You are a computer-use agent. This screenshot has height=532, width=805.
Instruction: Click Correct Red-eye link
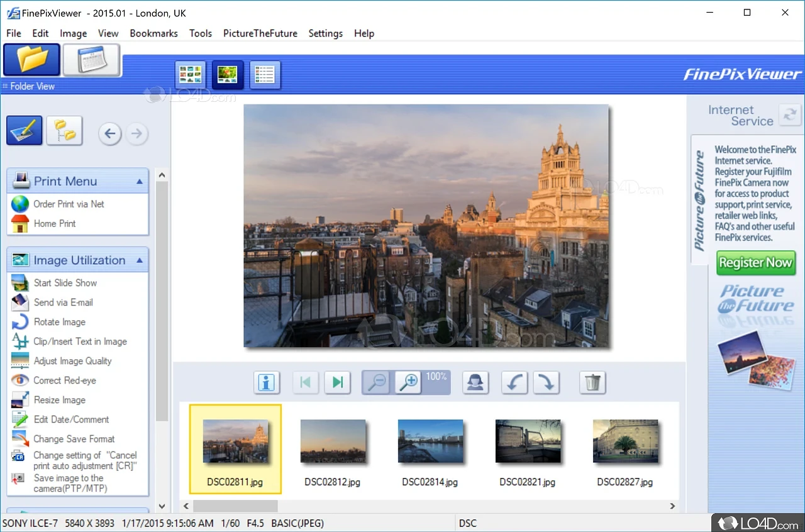[65, 380]
